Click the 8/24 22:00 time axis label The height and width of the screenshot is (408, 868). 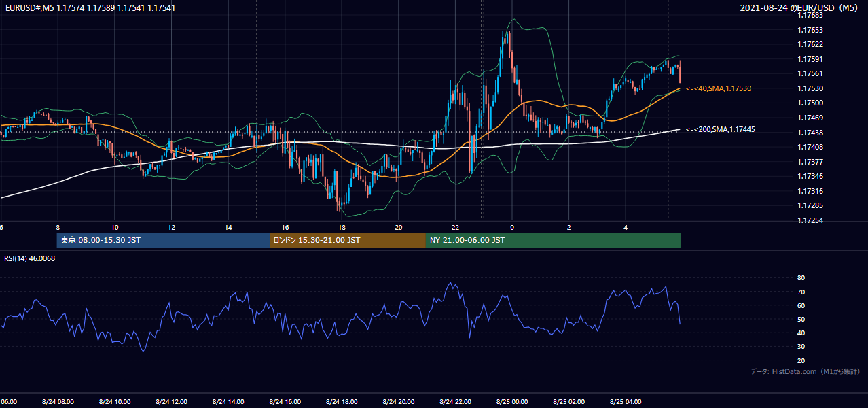tap(456, 402)
